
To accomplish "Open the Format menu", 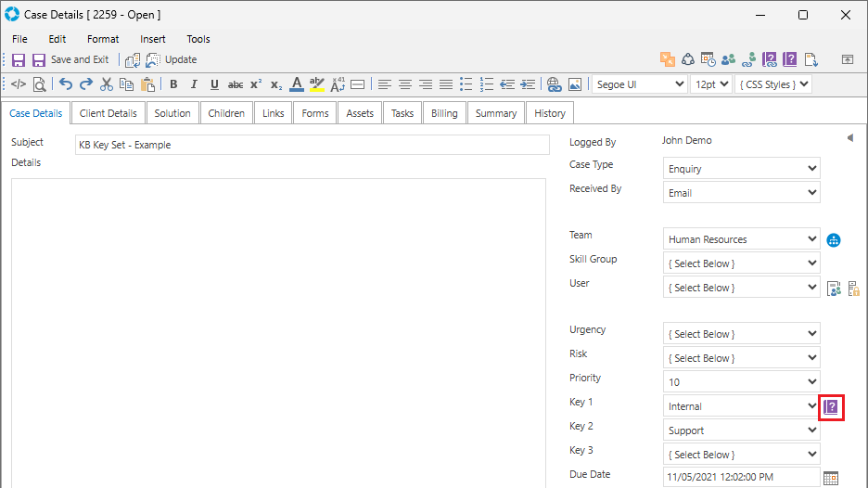I will click(x=103, y=39).
